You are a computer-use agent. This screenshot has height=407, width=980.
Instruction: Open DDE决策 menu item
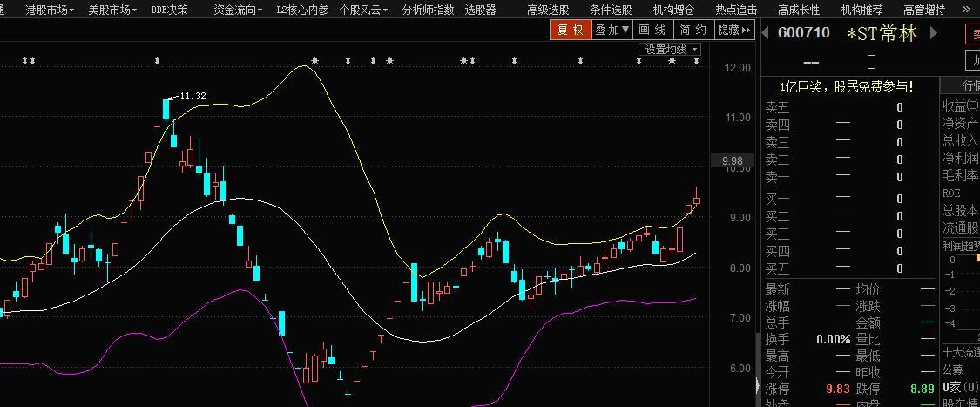(x=169, y=10)
